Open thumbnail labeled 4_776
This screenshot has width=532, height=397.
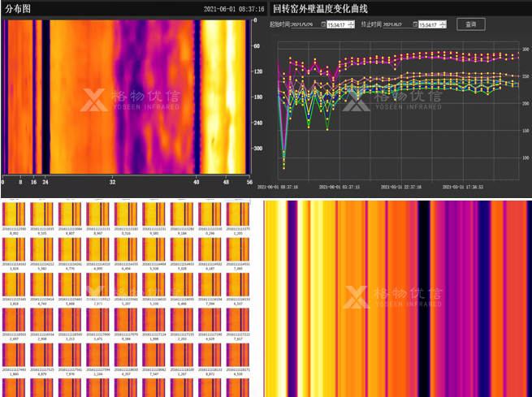tap(70, 249)
